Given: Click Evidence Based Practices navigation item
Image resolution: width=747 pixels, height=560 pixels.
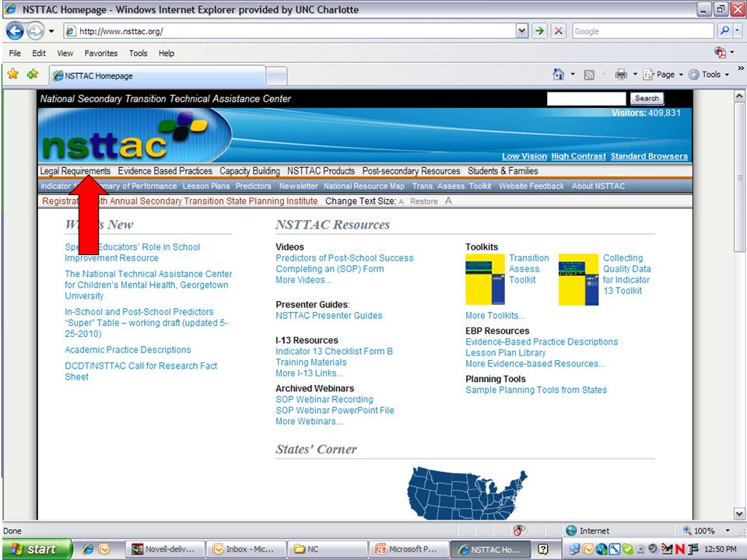Looking at the screenshot, I should click(x=165, y=171).
